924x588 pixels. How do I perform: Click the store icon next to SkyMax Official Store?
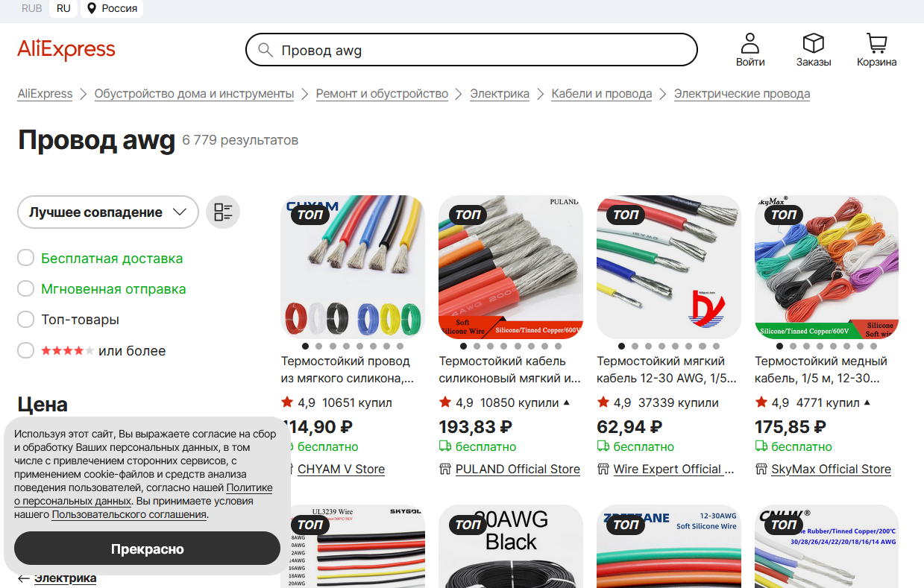click(761, 469)
